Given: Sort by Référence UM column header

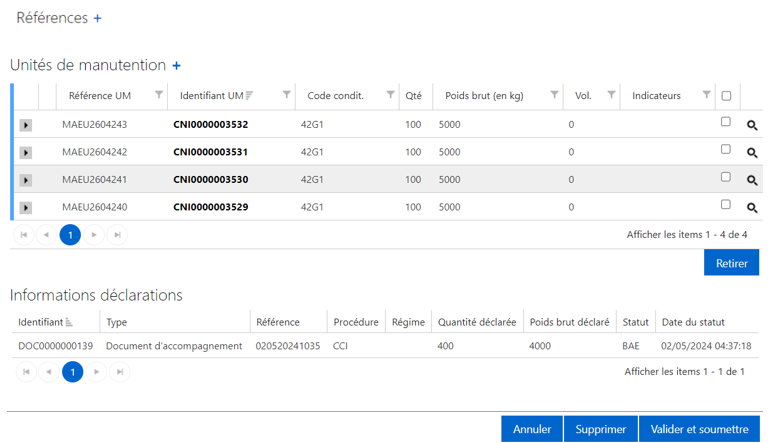Looking at the screenshot, I should pos(100,96).
